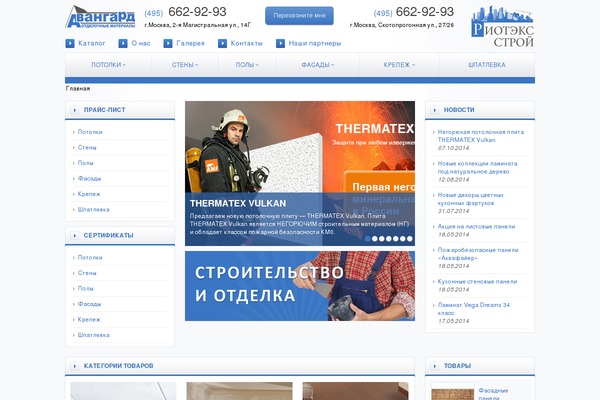600x400 pixels.
Task: Click the arrow icon beside Контакты
Action: [222, 44]
